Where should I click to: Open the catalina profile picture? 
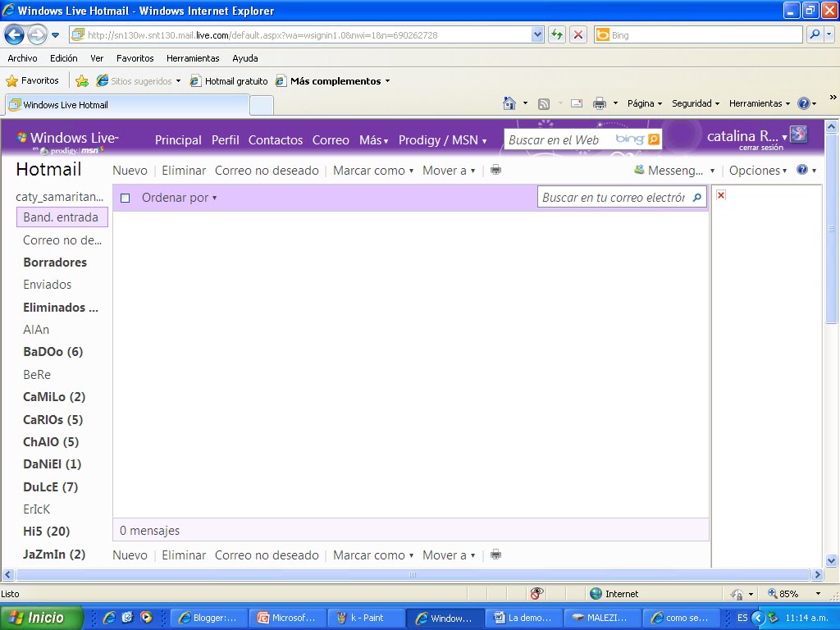(799, 134)
